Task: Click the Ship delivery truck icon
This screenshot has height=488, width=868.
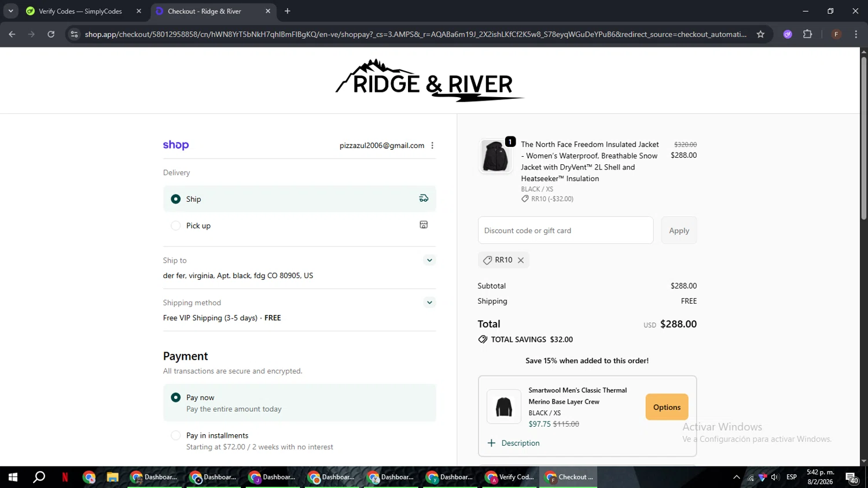Action: coord(424,198)
